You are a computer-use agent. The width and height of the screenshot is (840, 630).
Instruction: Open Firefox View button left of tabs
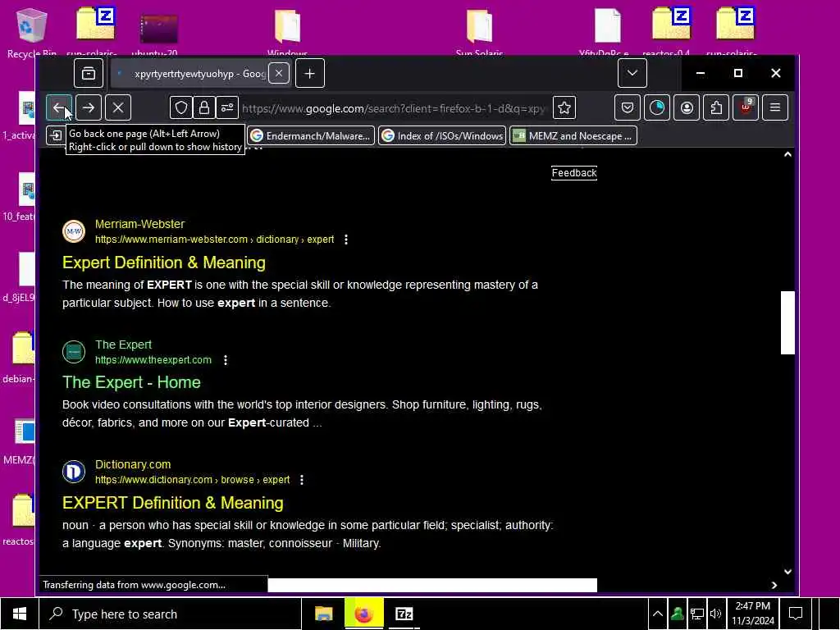[89, 73]
